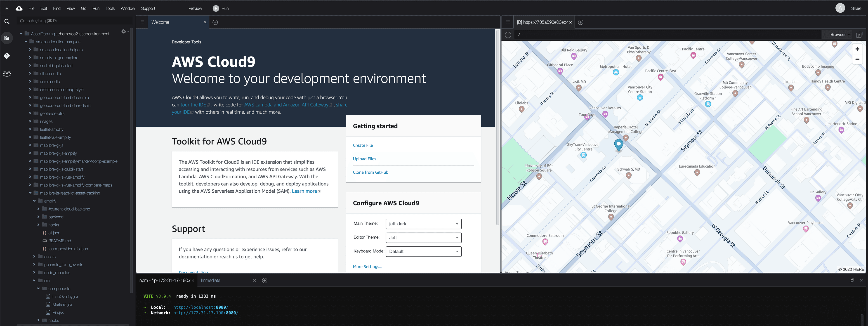Open More Settings link
Viewport: 868px width, 326px height.
(368, 267)
